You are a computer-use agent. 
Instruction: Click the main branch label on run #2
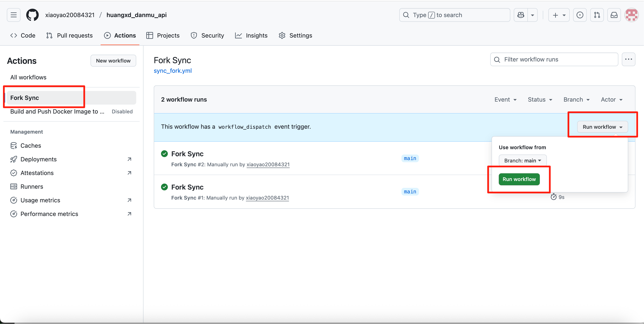[410, 158]
